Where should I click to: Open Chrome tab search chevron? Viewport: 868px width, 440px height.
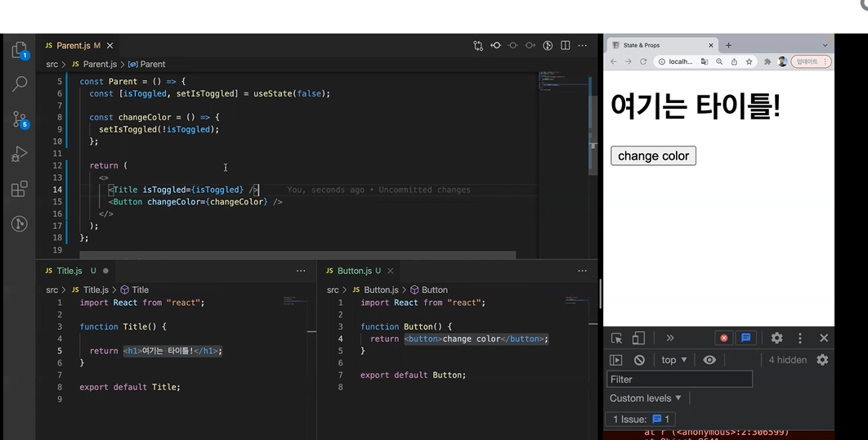click(825, 46)
